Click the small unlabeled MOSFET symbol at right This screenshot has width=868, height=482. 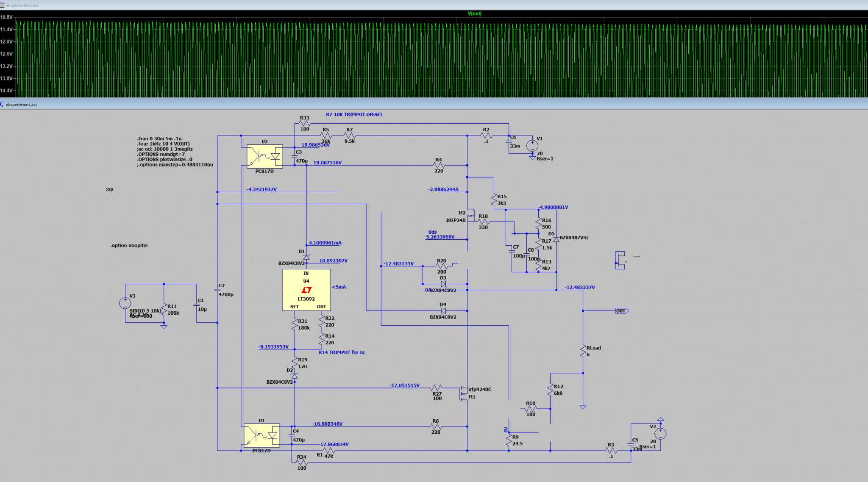click(620, 260)
